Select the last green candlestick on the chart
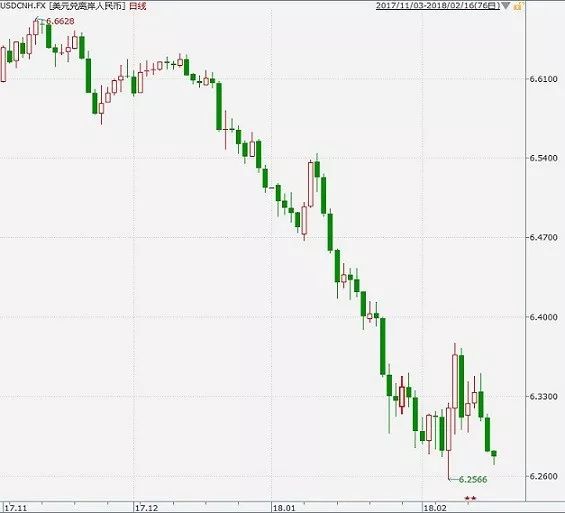 point(494,453)
